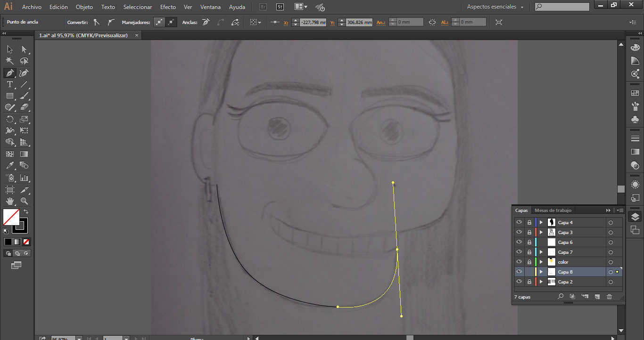
Task: Delete selected layer with trash icon
Action: point(609,297)
